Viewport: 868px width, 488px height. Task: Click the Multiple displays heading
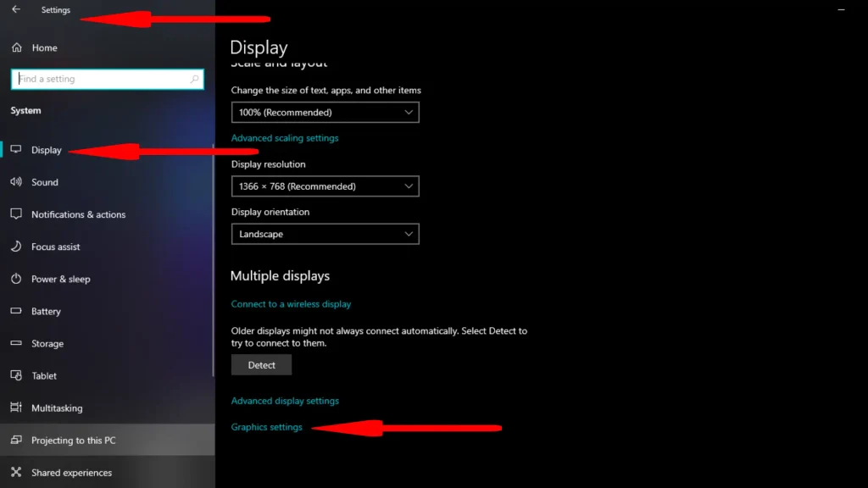[x=280, y=275]
